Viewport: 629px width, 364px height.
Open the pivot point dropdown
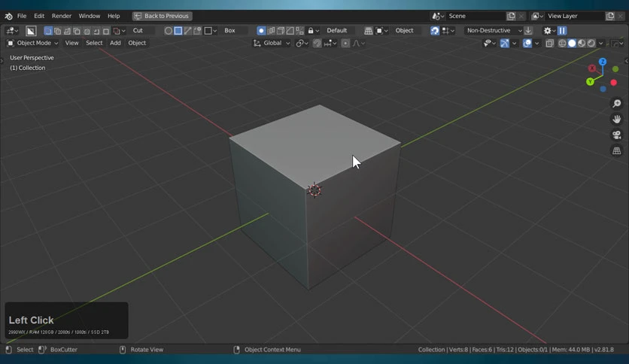pyautogui.click(x=302, y=44)
